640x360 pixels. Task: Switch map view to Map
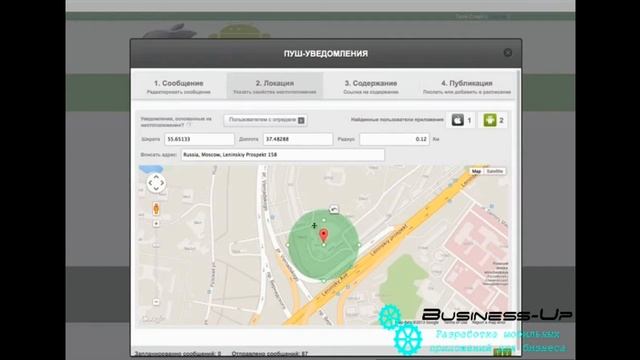tap(476, 171)
